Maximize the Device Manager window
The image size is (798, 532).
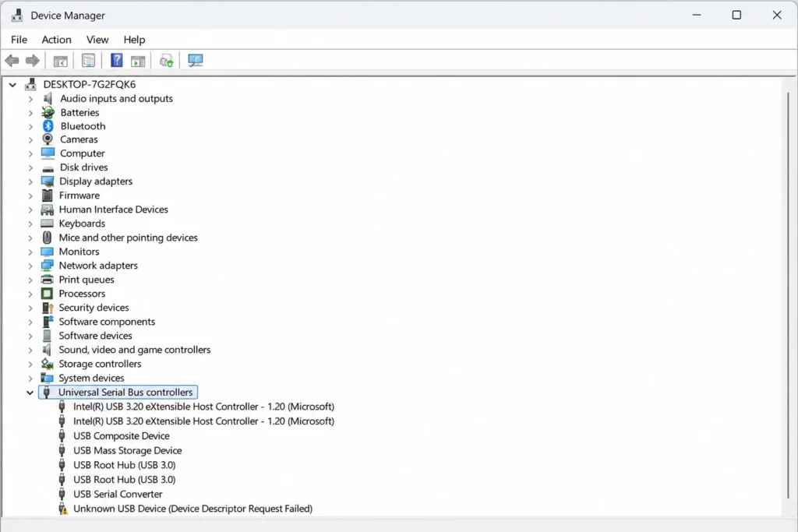(736, 16)
